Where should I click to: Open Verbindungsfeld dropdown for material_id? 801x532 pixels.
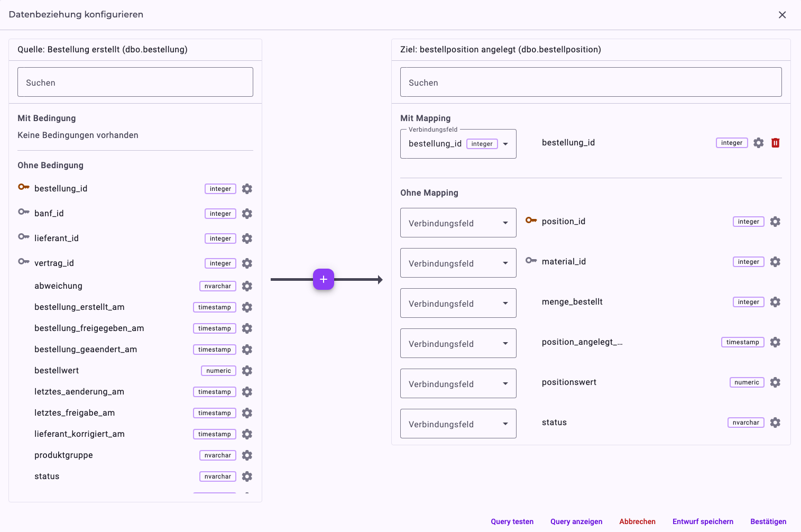tap(458, 263)
